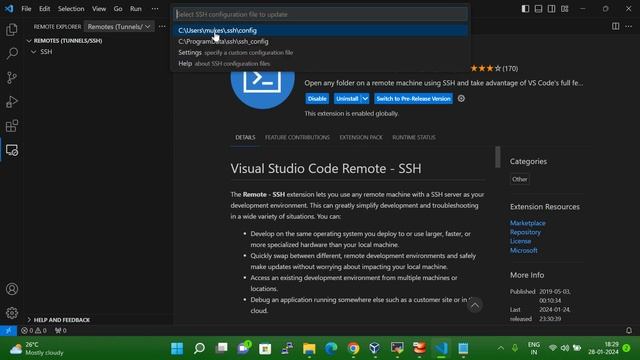Screen dimensions: 640x360
Task: Click the Disable extension button
Action: click(x=317, y=98)
